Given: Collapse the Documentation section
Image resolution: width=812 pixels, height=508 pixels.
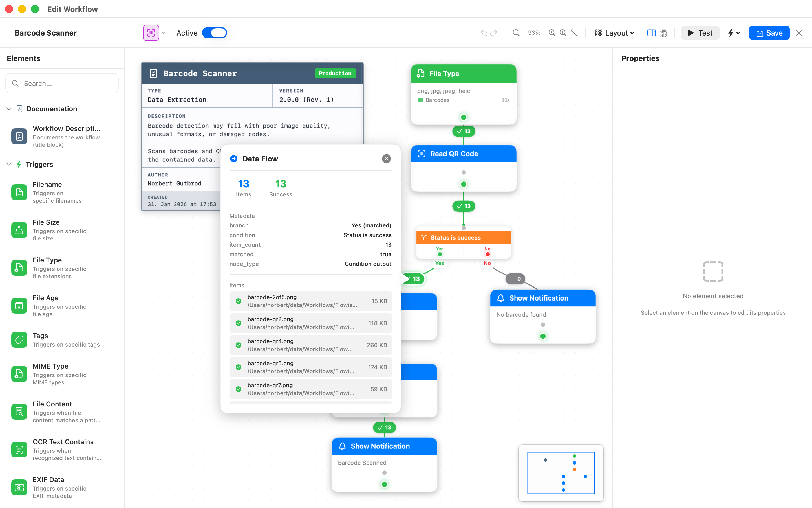Looking at the screenshot, I should (x=9, y=109).
